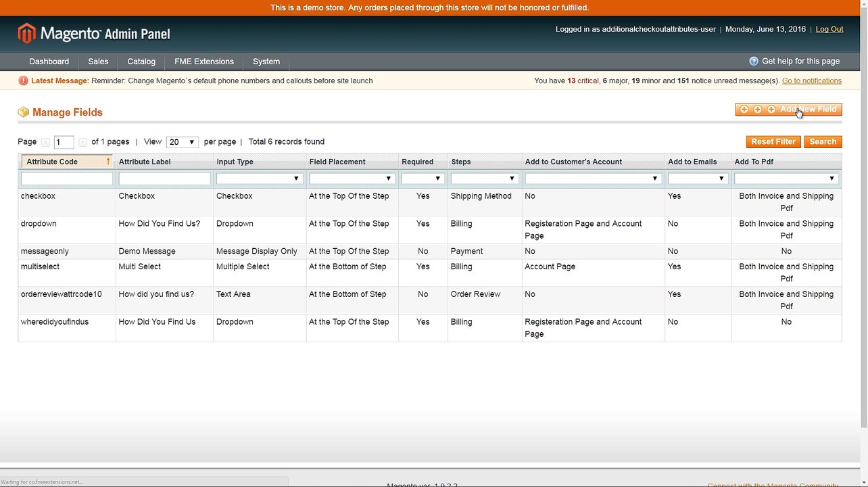The image size is (868, 487).
Task: Open the Catalog menu
Action: pos(141,62)
